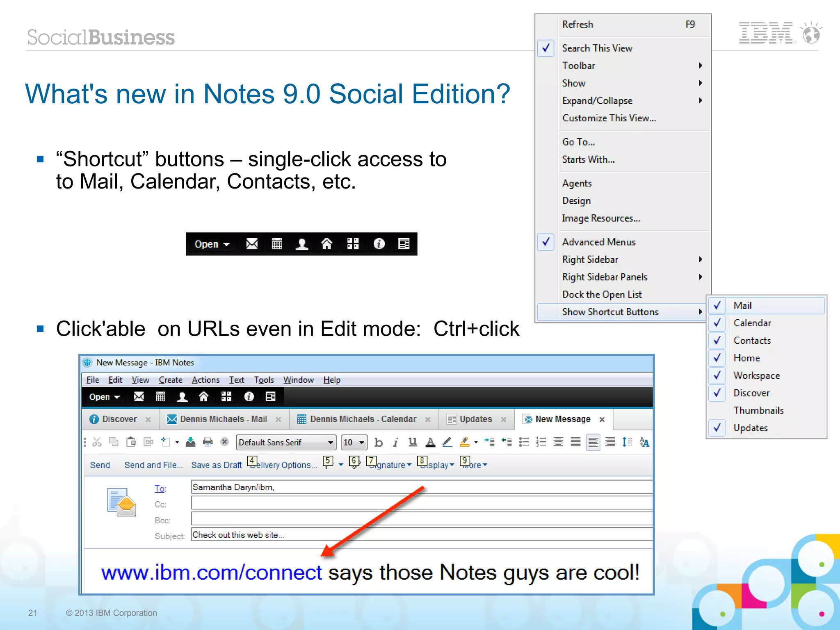Click the spell check icon

(644, 442)
